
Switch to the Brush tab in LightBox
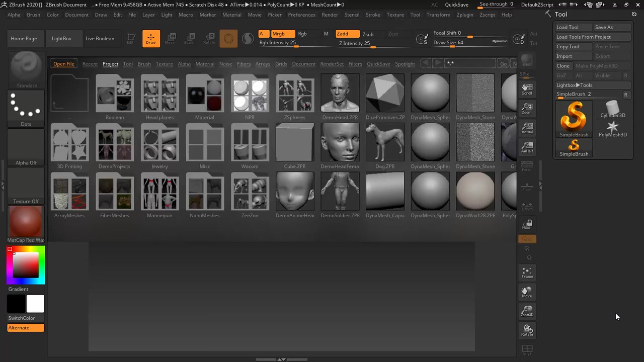144,64
